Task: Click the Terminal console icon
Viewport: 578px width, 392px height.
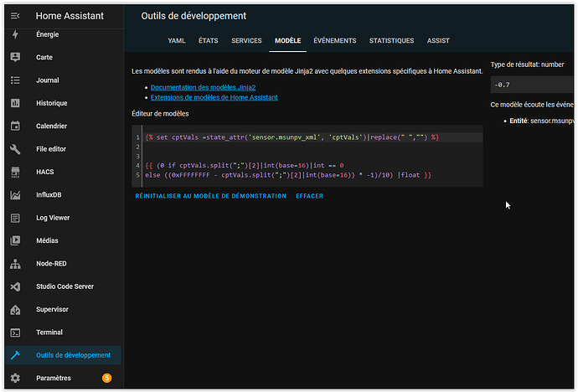Action: coord(15,333)
